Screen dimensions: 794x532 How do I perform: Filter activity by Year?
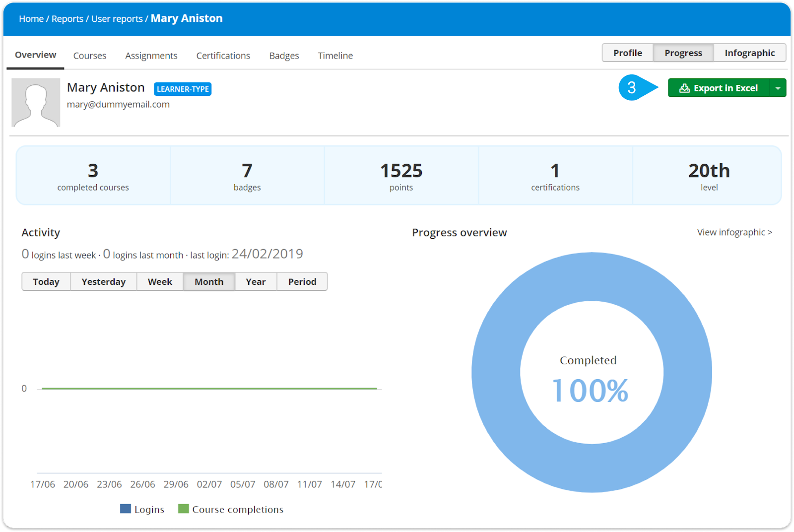click(x=256, y=281)
